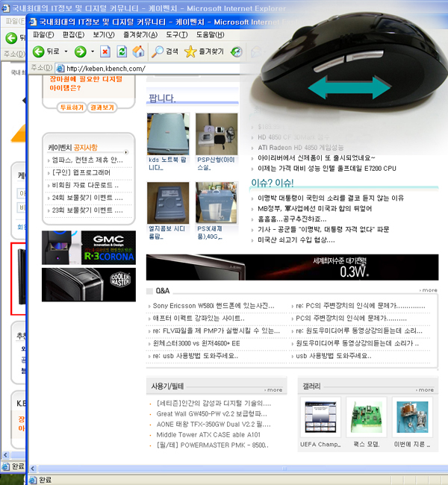The height and width of the screenshot is (485, 448).
Task: Open notice [구인] 웹프로그래머
Action: coord(81,172)
